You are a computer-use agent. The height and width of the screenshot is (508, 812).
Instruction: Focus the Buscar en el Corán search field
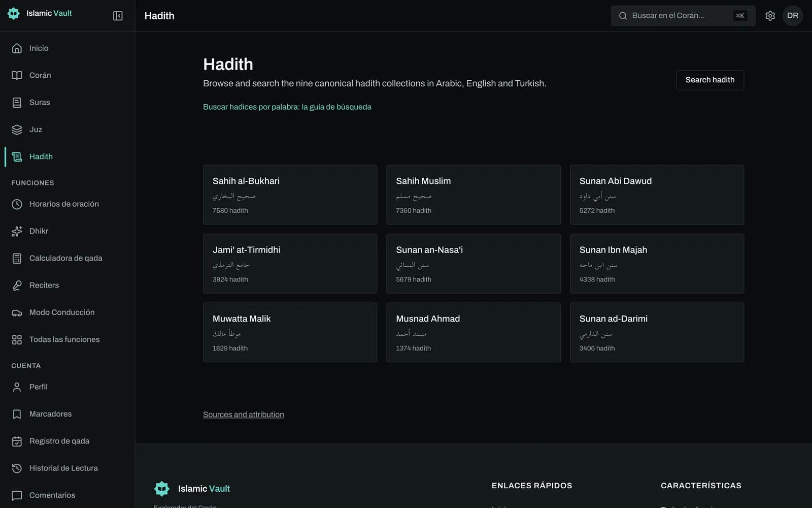[683, 16]
